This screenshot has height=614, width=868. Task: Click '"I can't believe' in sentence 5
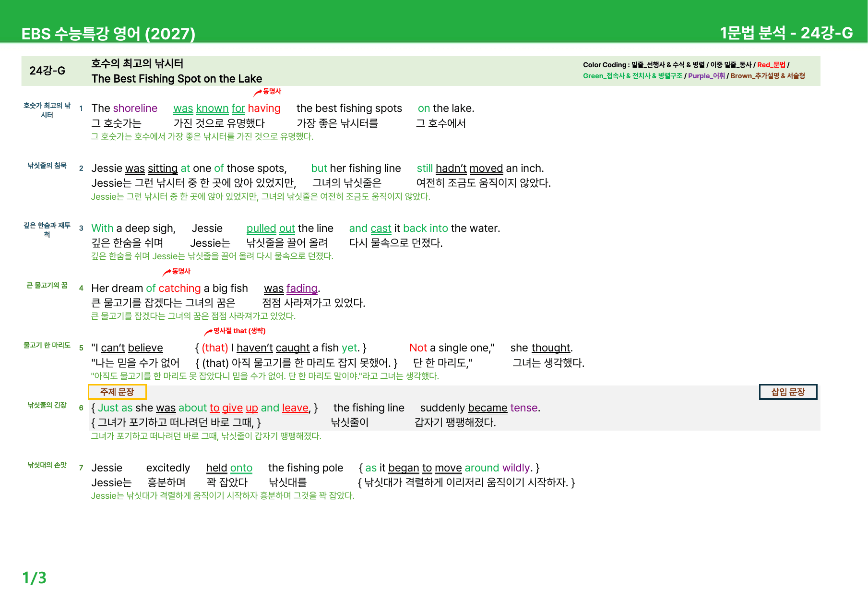point(127,348)
